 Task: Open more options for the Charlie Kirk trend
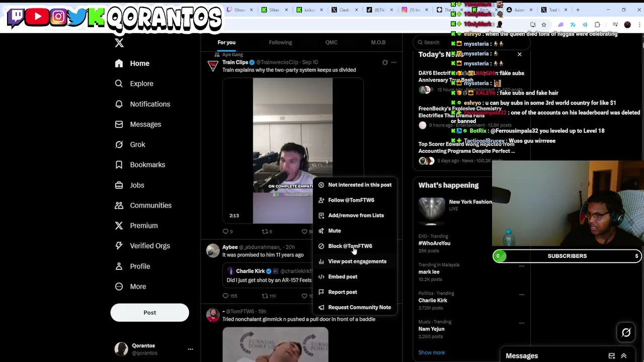(x=522, y=294)
